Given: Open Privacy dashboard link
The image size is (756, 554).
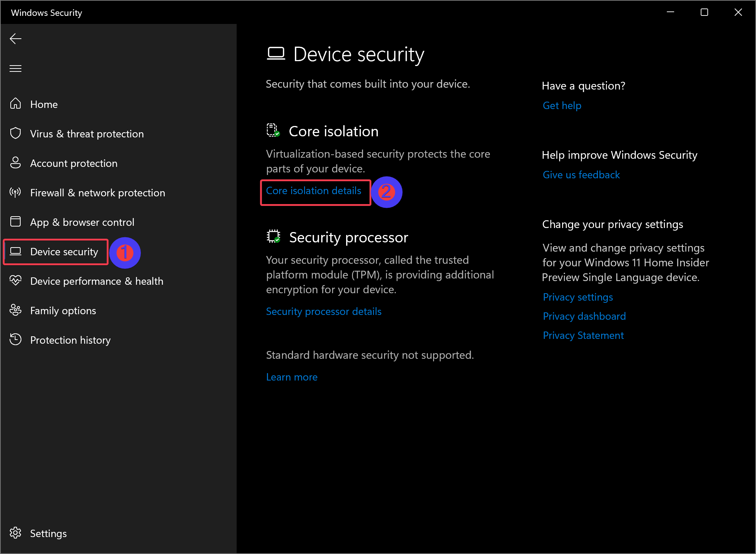Looking at the screenshot, I should [584, 316].
